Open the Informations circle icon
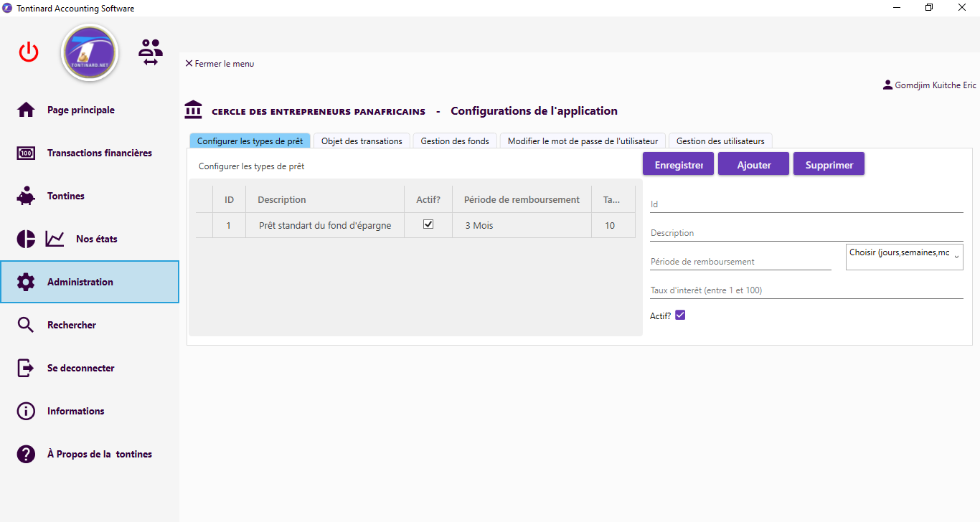Viewport: 980px width, 522px height. click(26, 411)
